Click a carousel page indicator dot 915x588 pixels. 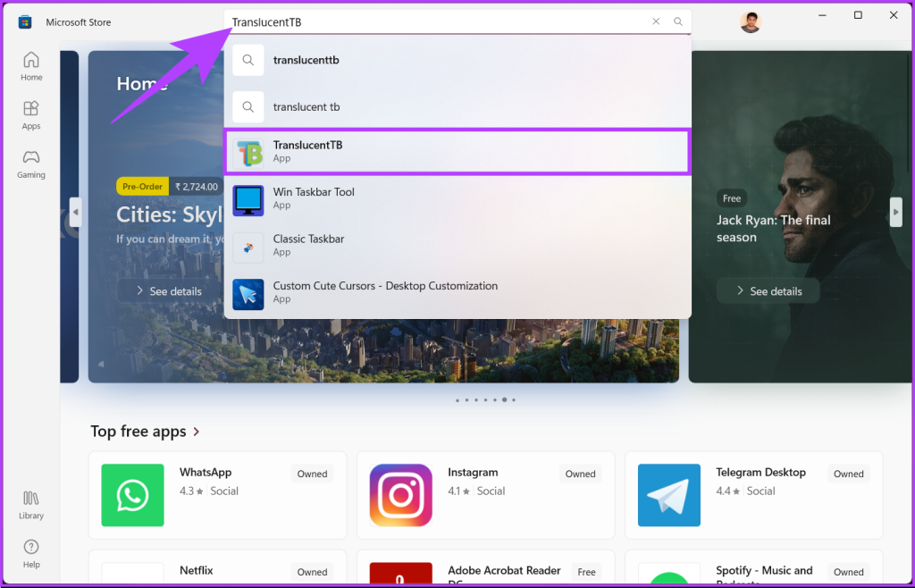[x=504, y=400]
